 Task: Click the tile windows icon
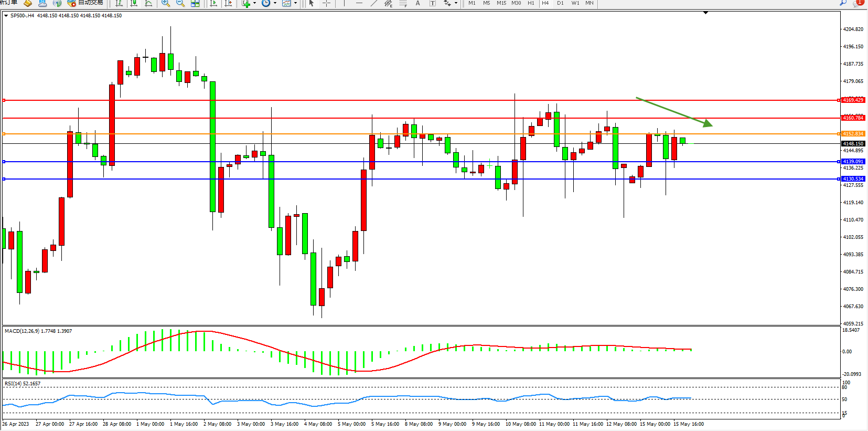coord(195,3)
